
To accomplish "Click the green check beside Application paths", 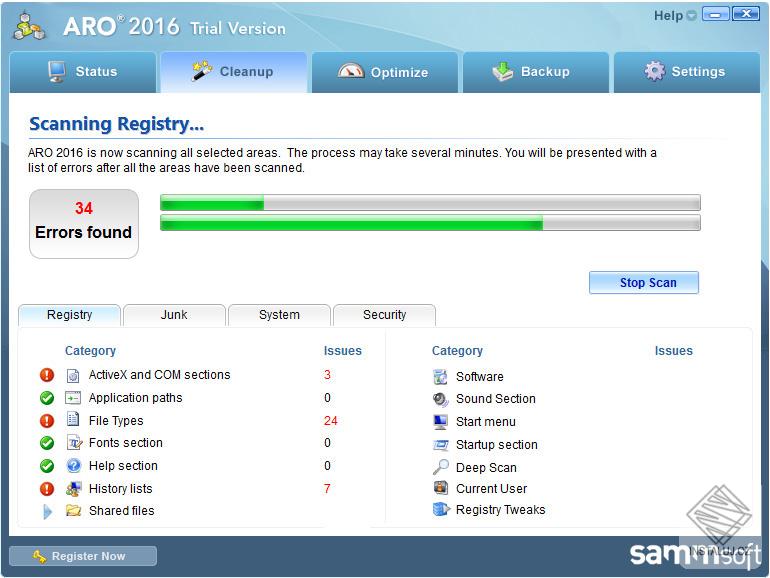I will 47,398.
